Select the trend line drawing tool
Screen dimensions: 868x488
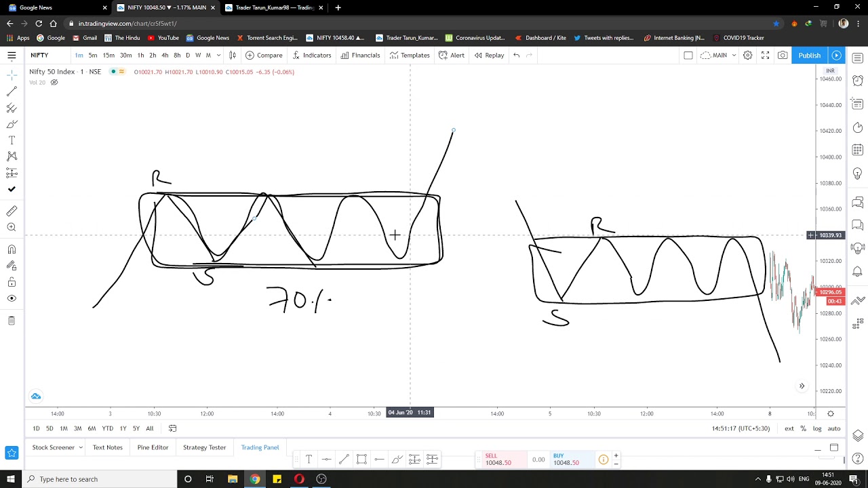[x=12, y=91]
